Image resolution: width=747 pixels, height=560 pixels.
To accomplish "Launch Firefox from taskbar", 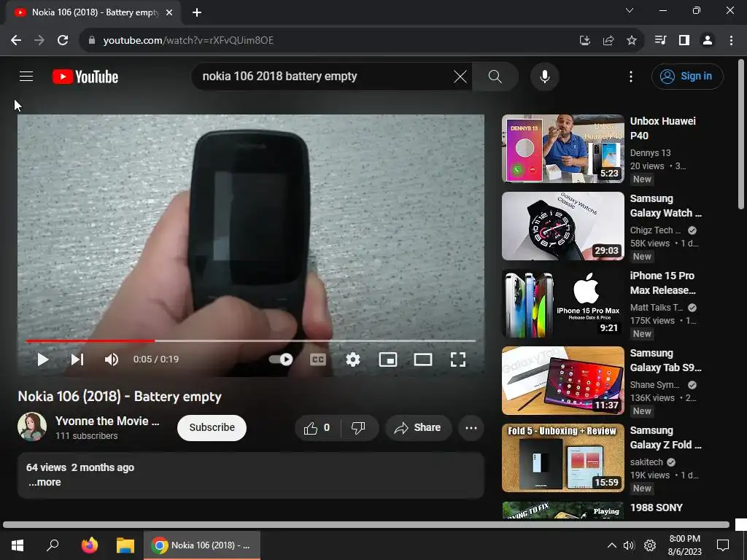I will tap(89, 545).
